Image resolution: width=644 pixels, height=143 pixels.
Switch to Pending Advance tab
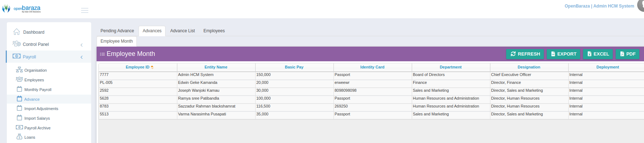(x=117, y=31)
